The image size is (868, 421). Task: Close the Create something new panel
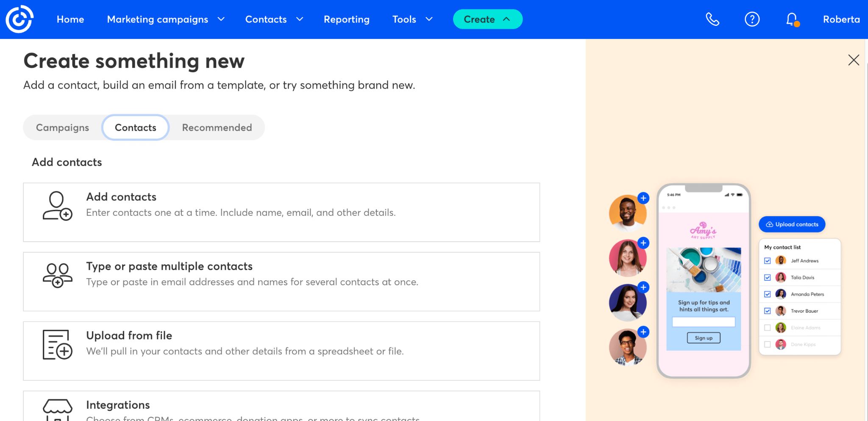[x=853, y=60]
